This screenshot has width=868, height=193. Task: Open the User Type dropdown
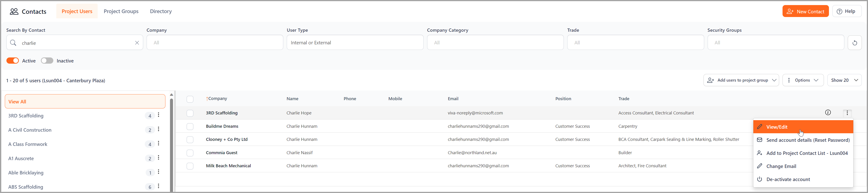(x=355, y=43)
